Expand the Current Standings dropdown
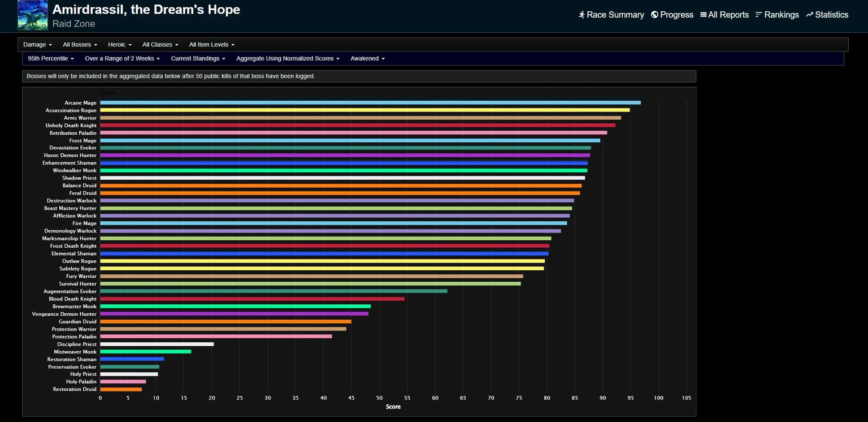Image resolution: width=868 pixels, height=422 pixels. [198, 58]
